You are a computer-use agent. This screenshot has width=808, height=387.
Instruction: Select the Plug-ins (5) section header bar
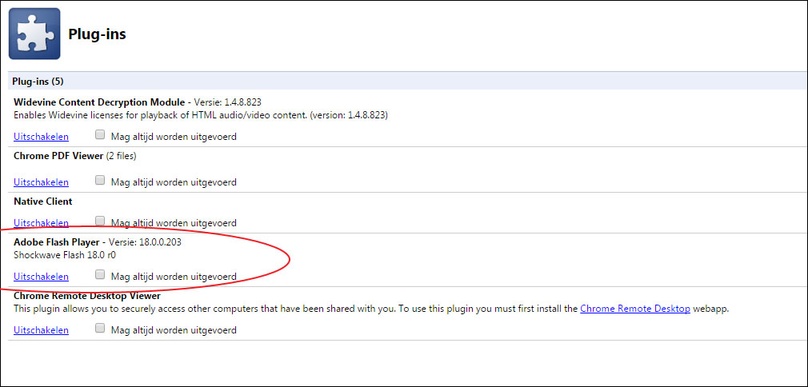click(408, 81)
